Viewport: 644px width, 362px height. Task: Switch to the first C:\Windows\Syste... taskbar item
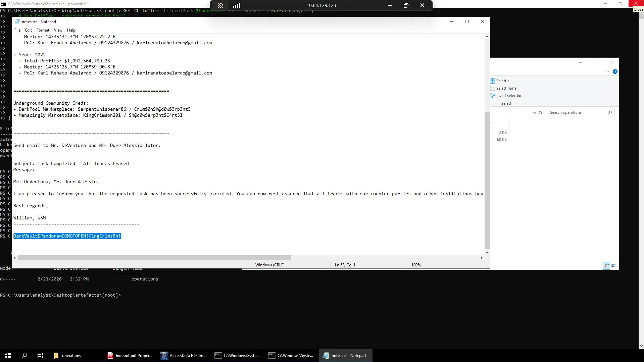click(238, 356)
